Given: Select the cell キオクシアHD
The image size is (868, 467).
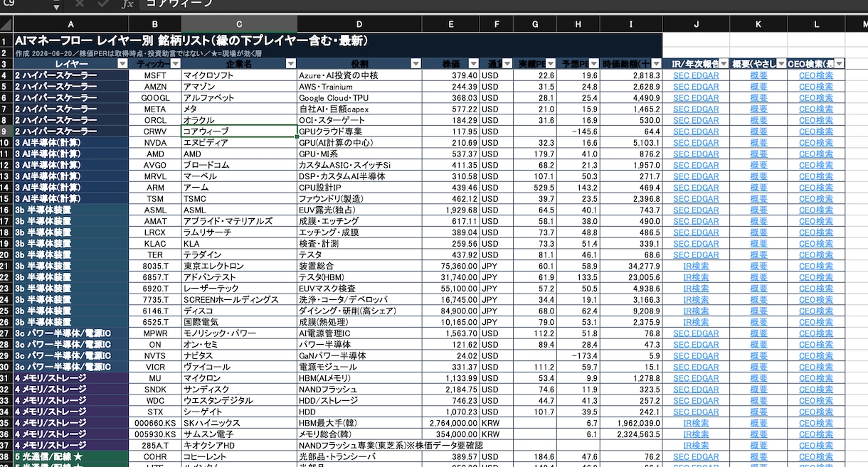Looking at the screenshot, I should [x=239, y=446].
